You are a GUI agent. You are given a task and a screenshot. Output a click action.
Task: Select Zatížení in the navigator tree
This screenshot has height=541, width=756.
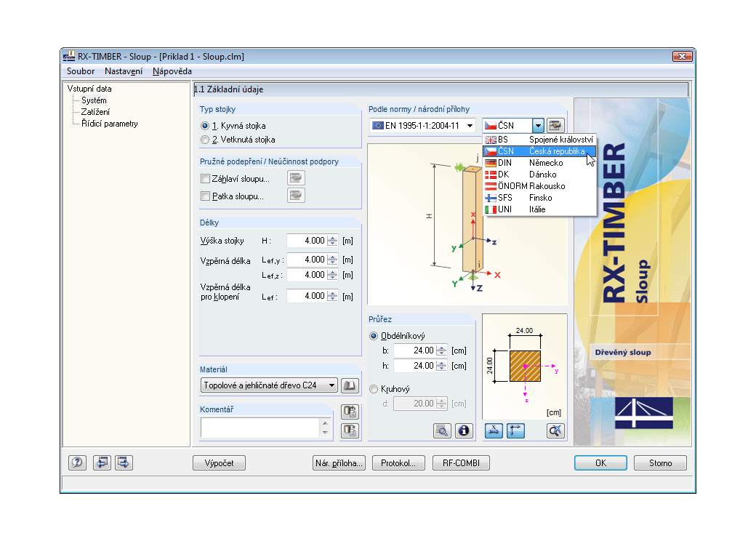coord(95,112)
